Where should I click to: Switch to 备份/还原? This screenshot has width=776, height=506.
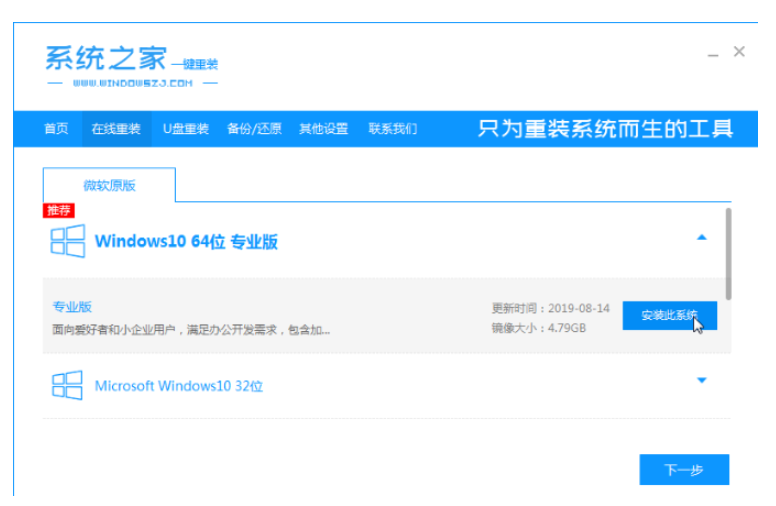[x=254, y=129]
